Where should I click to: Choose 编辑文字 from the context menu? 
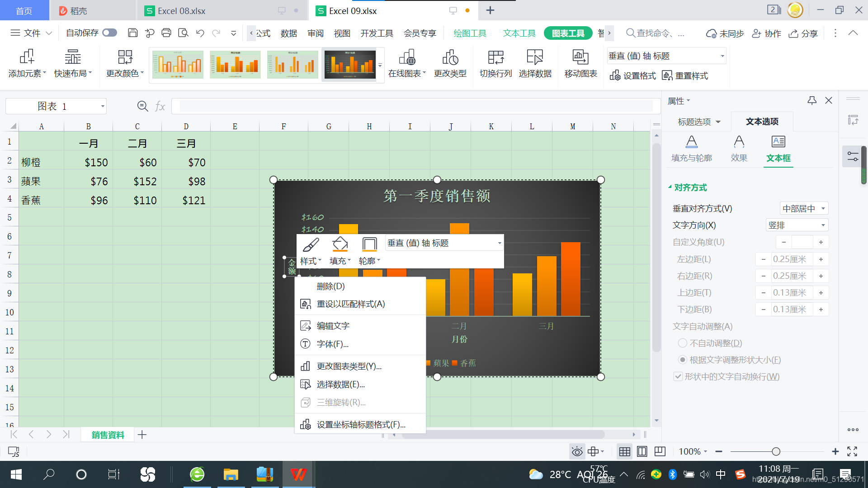pyautogui.click(x=333, y=326)
